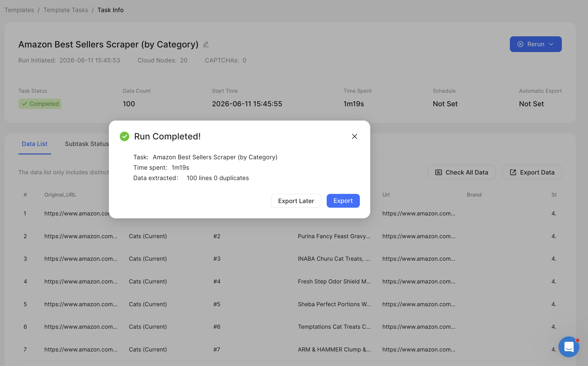The height and width of the screenshot is (366, 588).
Task: Click Export Data button
Action: pyautogui.click(x=532, y=172)
